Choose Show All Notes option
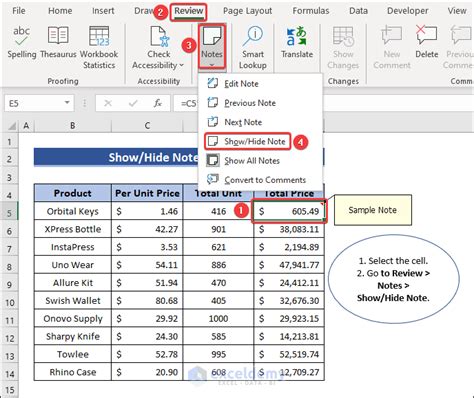The image size is (474, 398). tap(252, 161)
